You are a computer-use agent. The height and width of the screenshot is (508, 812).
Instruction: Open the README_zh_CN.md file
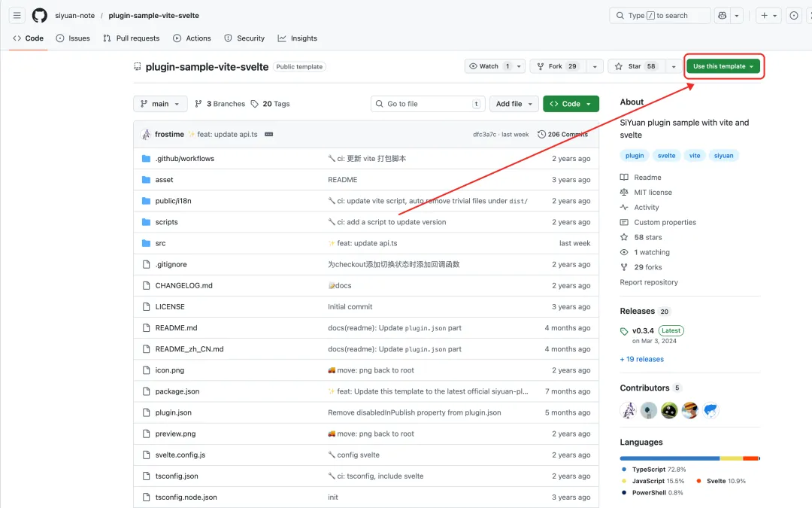tap(189, 349)
